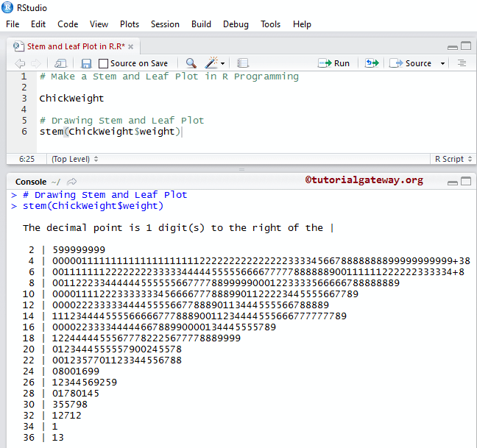Minimize the source editor pane
This screenshot has width=477, height=448.
453,47
